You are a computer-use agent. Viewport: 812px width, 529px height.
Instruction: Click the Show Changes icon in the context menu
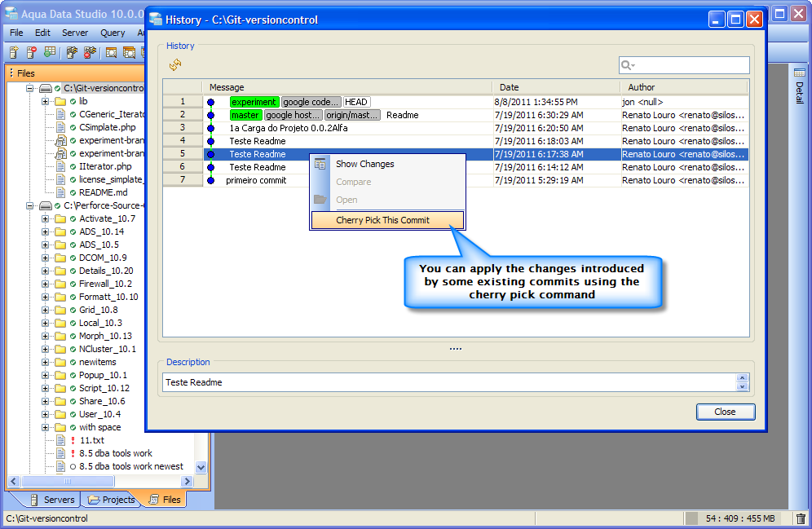pos(320,164)
